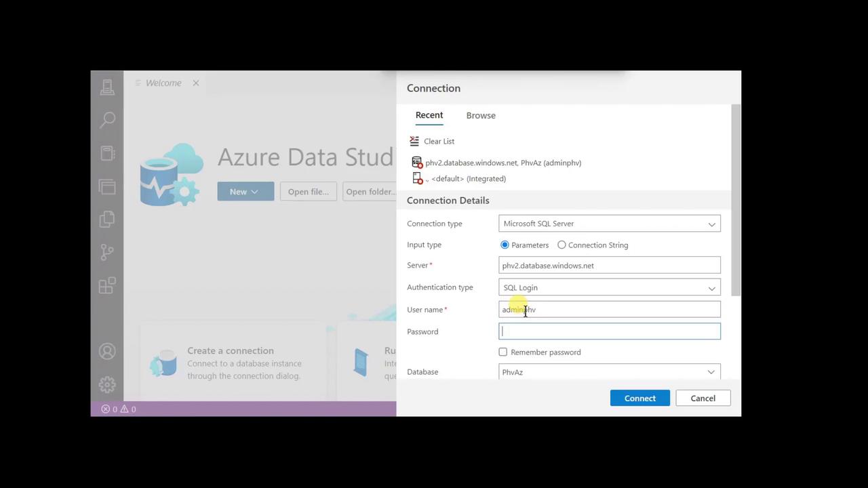Open the Manage settings gear
Screen dimensions: 868x488
coord(107,384)
